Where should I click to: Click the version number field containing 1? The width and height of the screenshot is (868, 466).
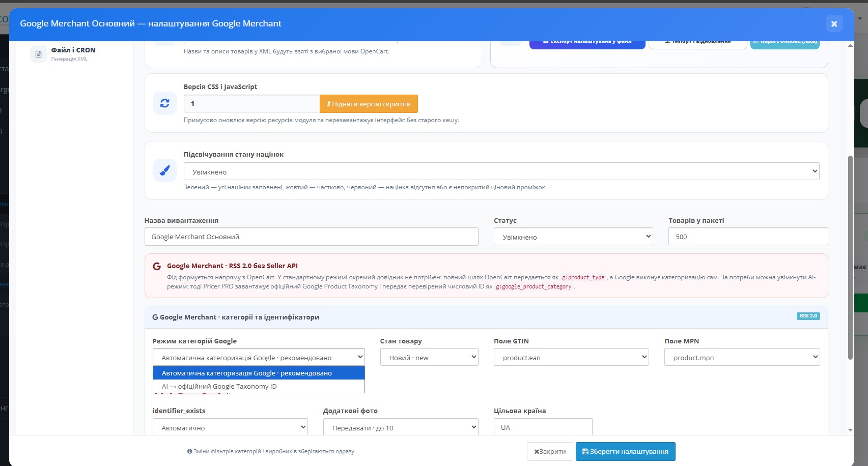[251, 104]
